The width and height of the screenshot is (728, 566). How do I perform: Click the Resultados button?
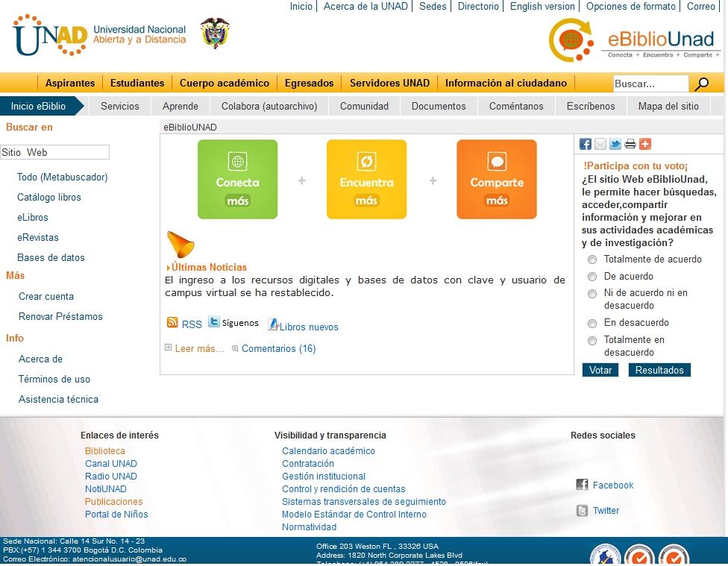[659, 370]
